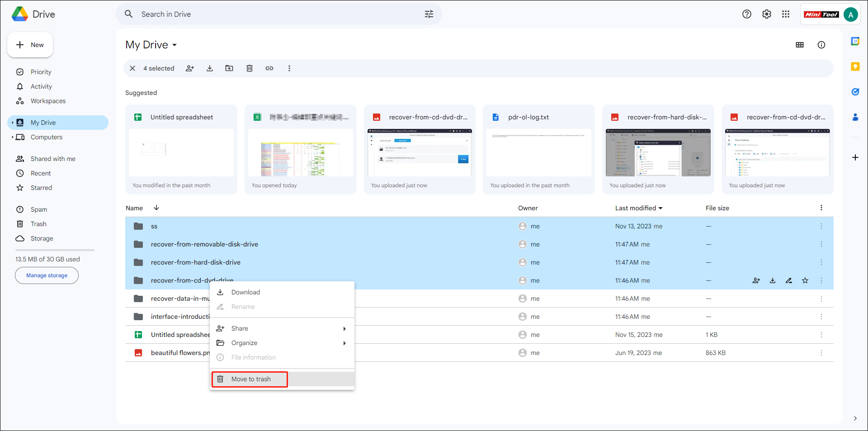Image resolution: width=868 pixels, height=431 pixels.
Task: Move selected files to a folder
Action: tap(229, 68)
